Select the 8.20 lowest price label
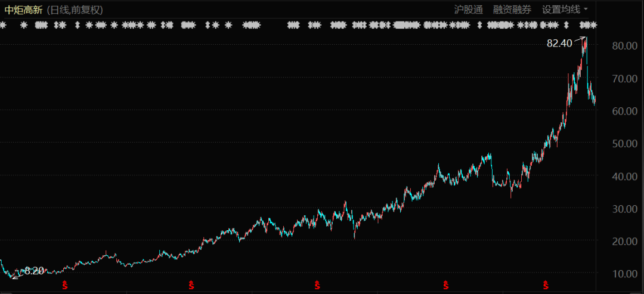The height and width of the screenshot is (294, 644). [x=34, y=271]
